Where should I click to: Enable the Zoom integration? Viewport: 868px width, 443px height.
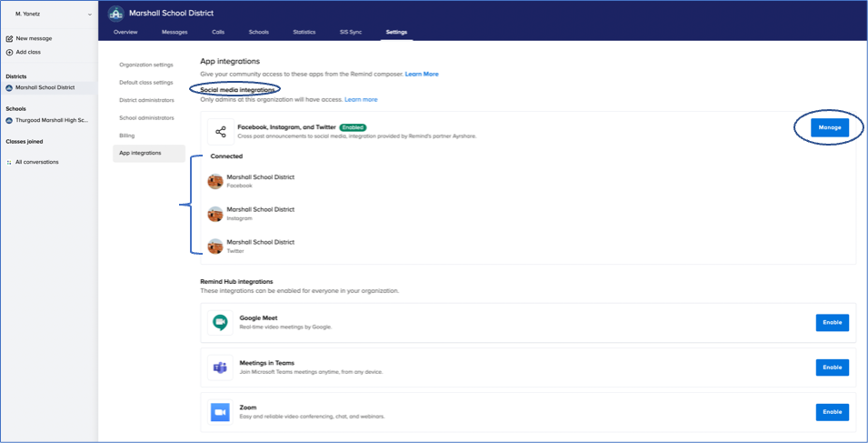832,412
